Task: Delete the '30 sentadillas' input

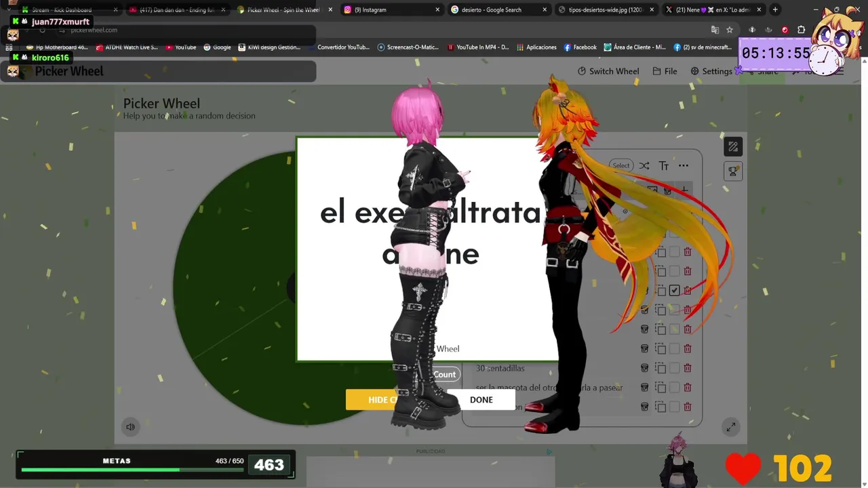Action: tap(688, 368)
